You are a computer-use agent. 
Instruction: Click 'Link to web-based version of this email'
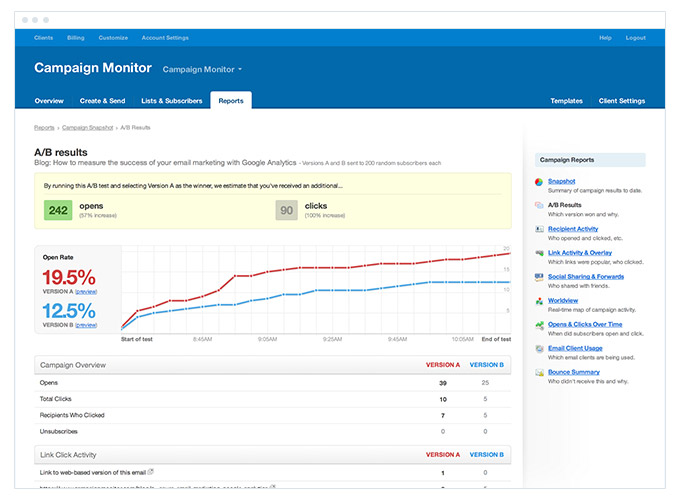[x=93, y=473]
